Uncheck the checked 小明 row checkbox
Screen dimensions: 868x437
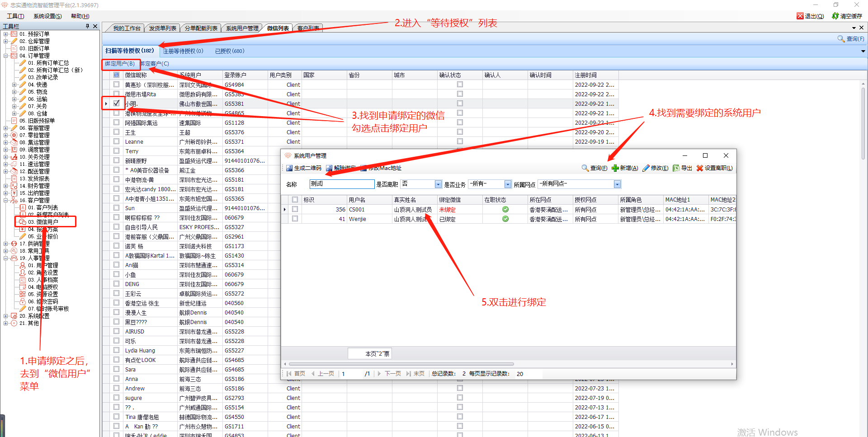tap(117, 103)
